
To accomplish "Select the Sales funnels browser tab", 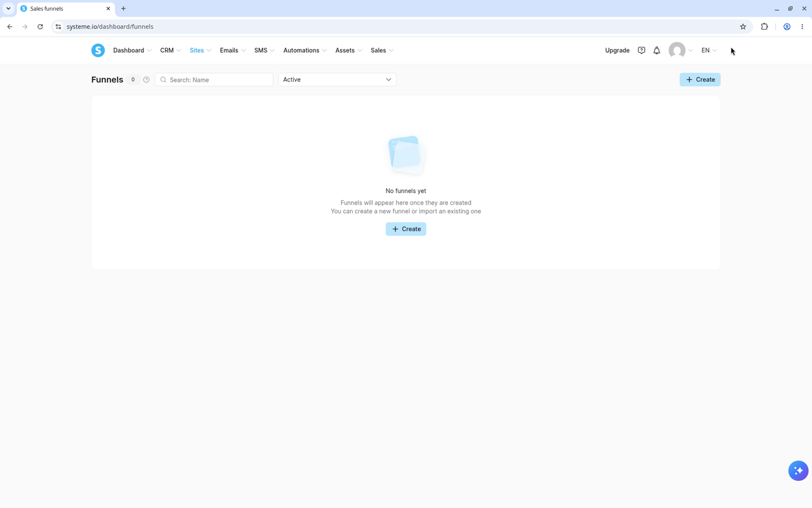I will pos(65,9).
